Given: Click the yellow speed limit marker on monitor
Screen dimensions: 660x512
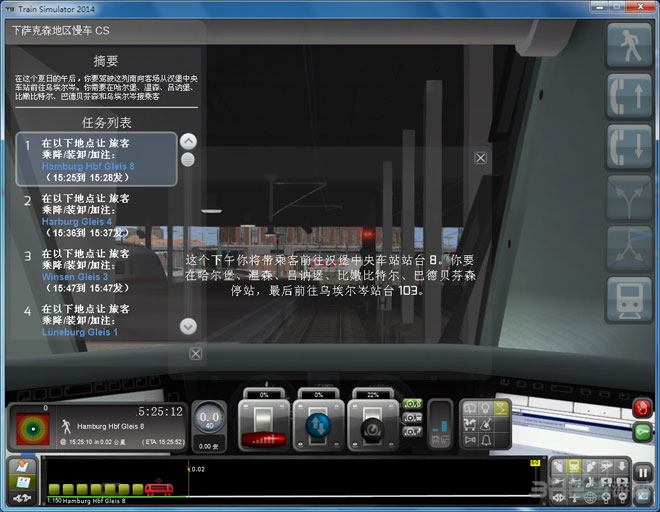Looking at the screenshot, I should (535, 463).
